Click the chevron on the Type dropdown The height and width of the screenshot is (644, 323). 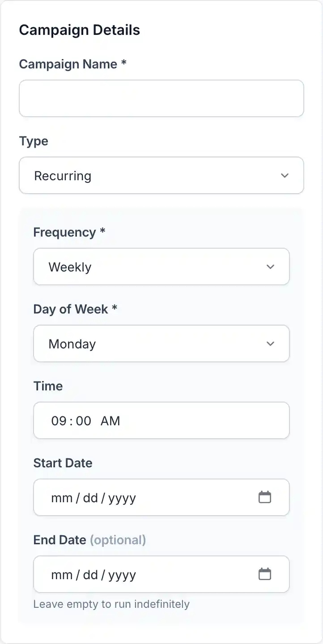[285, 176]
